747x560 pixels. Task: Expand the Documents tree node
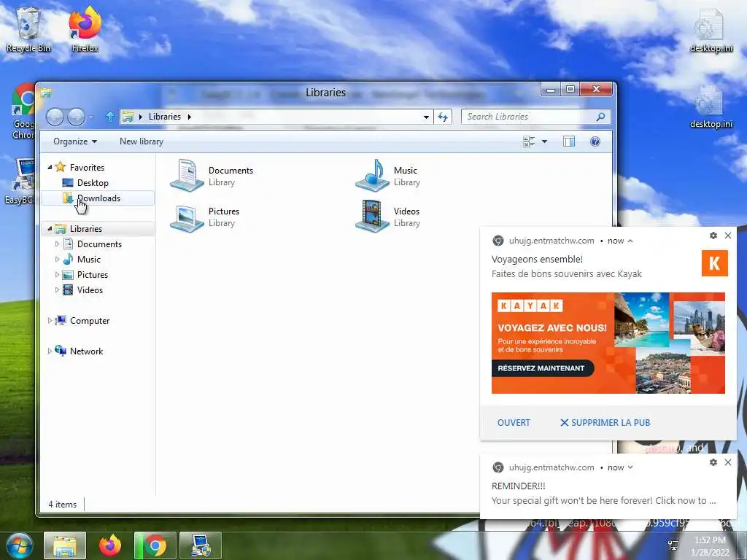57,244
